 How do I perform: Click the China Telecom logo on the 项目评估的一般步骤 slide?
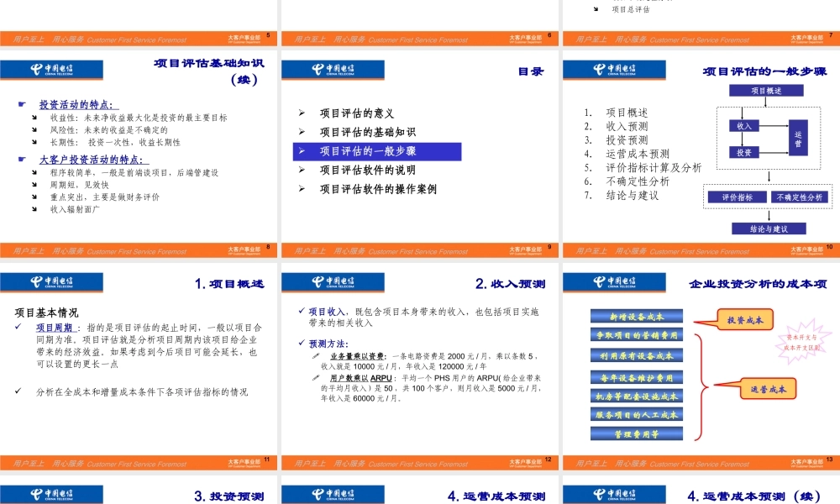click(x=614, y=70)
